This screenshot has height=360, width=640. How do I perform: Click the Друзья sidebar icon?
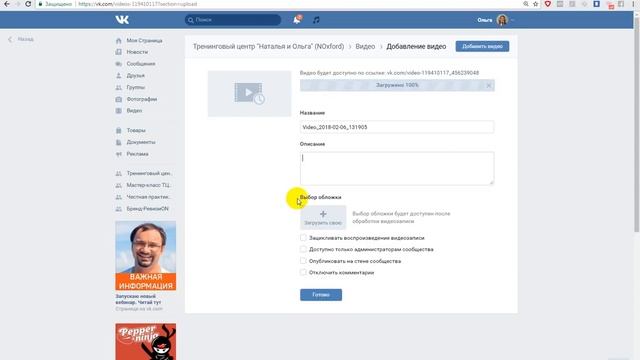(x=119, y=76)
